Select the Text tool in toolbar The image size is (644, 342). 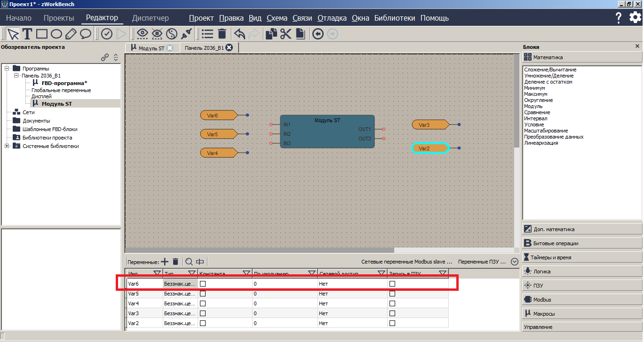pyautogui.click(x=27, y=33)
